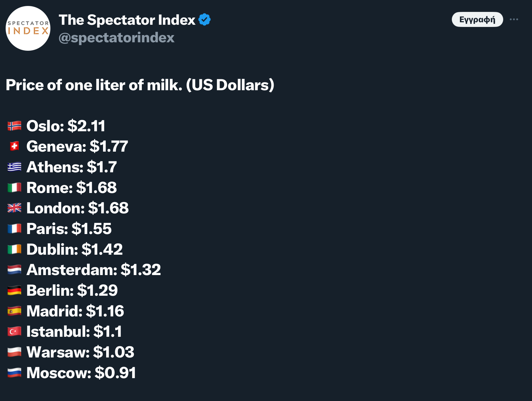
Task: Click the Norway flag emoji
Action: (14, 126)
